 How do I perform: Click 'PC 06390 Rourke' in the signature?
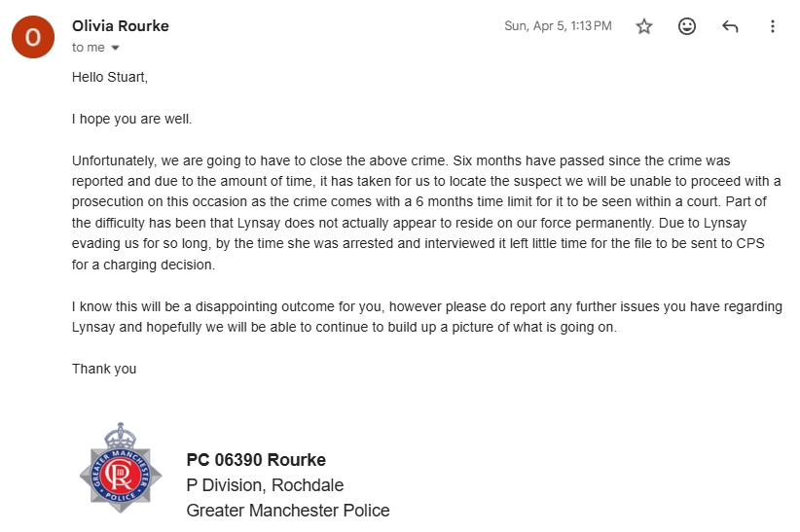pyautogui.click(x=256, y=460)
